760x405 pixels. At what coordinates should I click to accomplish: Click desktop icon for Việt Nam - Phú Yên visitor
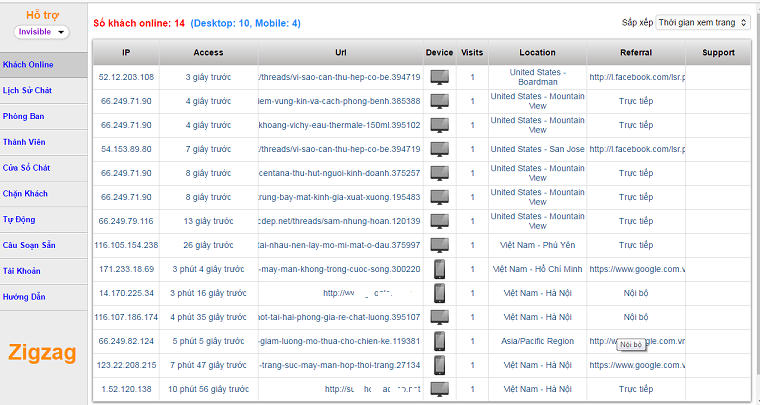pyautogui.click(x=439, y=245)
